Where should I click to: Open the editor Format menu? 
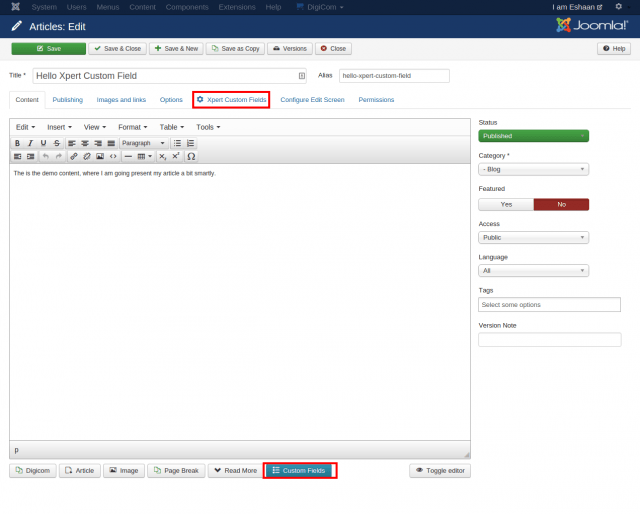(133, 127)
